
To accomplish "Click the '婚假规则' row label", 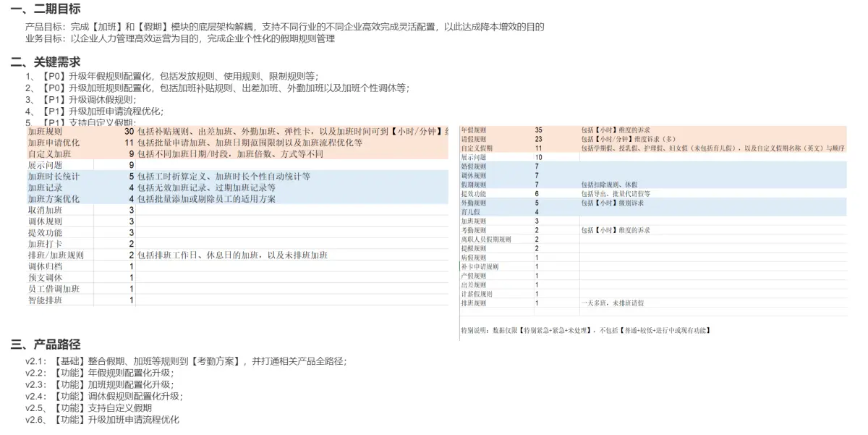I will [473, 166].
